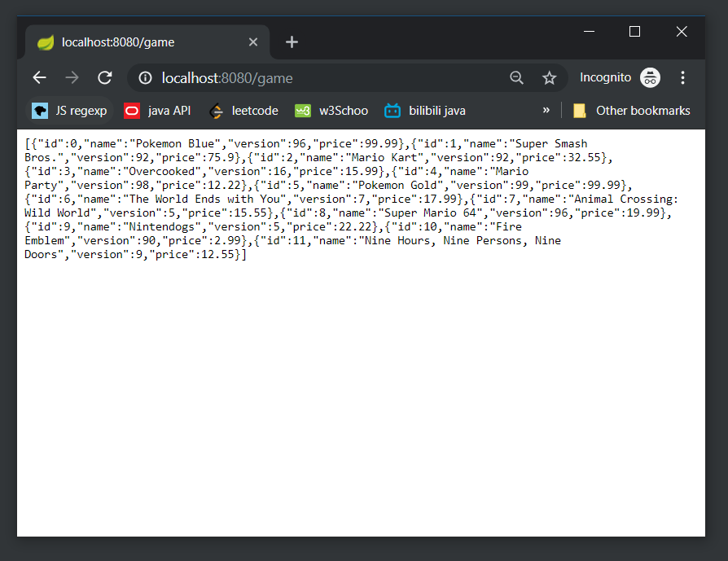Click the text "Nine Hours, Nine Persons, Nine"
The image size is (728, 561).
(463, 240)
